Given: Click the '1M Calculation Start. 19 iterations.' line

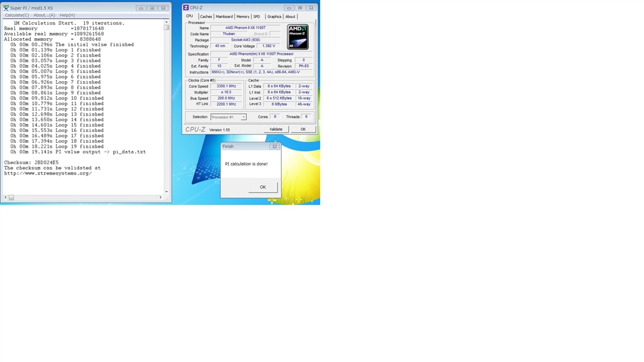Looking at the screenshot, I should tap(69, 23).
